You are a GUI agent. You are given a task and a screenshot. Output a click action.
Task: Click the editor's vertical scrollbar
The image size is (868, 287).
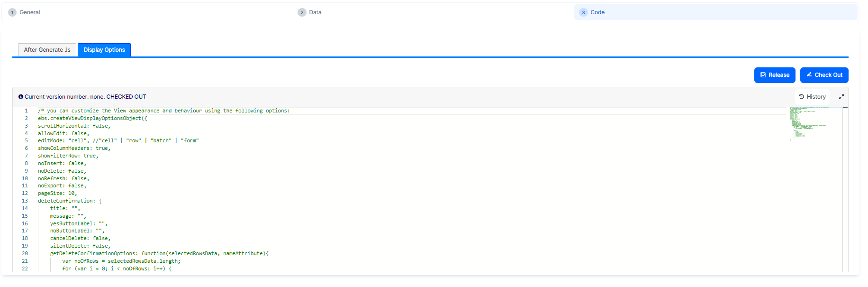(845, 190)
